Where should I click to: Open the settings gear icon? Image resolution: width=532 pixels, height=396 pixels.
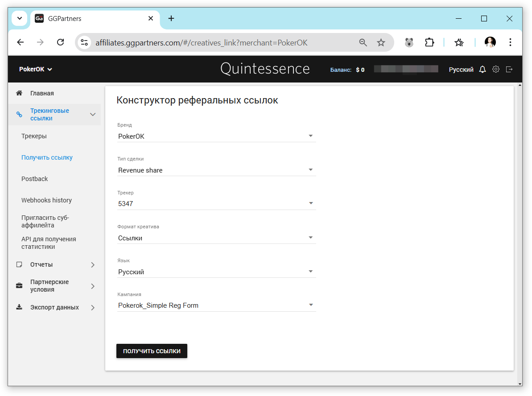[x=496, y=69]
